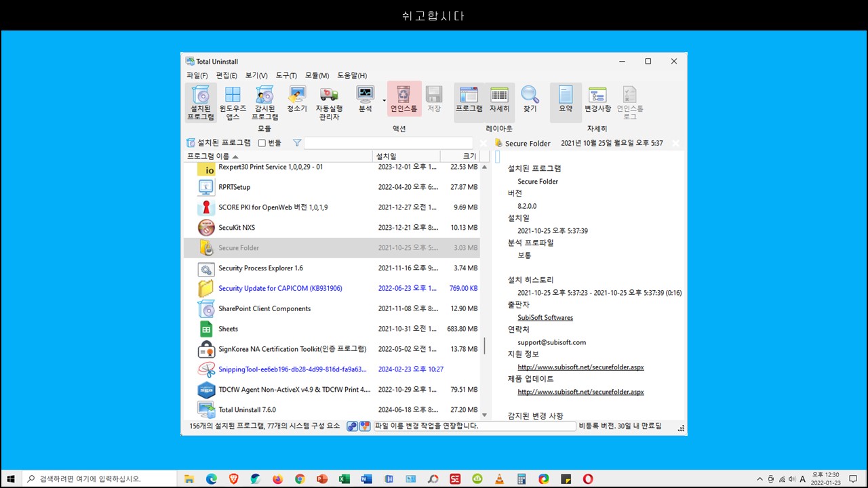Viewport: 868px width, 488px height.
Task: Sort by 프로그램 이름 column header
Action: click(278, 157)
